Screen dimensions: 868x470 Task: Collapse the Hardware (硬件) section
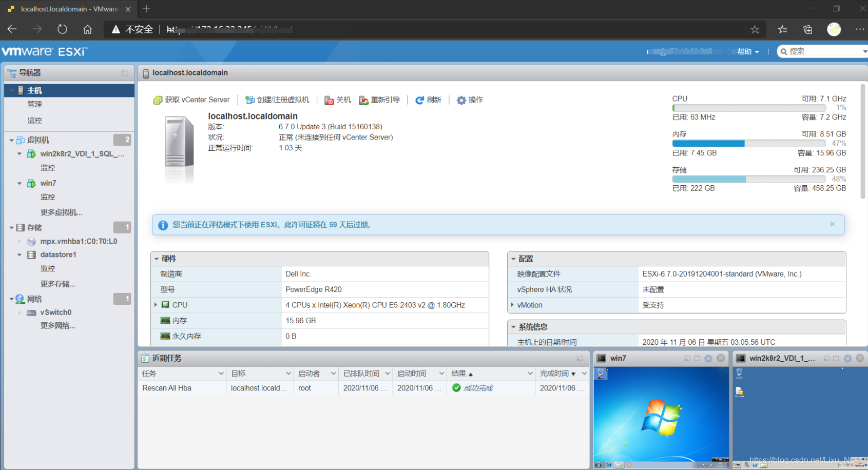click(x=157, y=259)
